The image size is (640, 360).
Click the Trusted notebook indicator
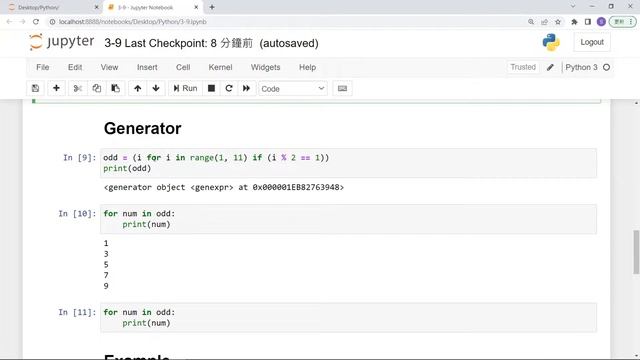(x=523, y=67)
